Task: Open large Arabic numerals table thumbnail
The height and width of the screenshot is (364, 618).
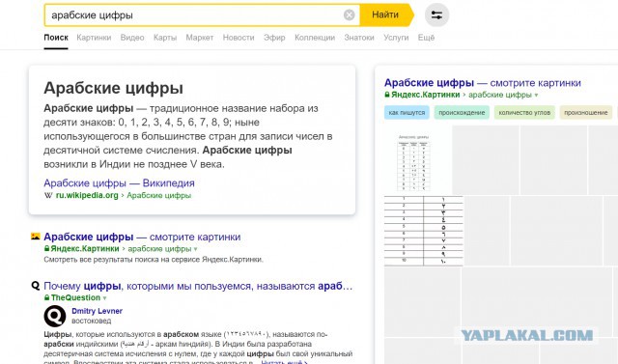Action: point(424,231)
